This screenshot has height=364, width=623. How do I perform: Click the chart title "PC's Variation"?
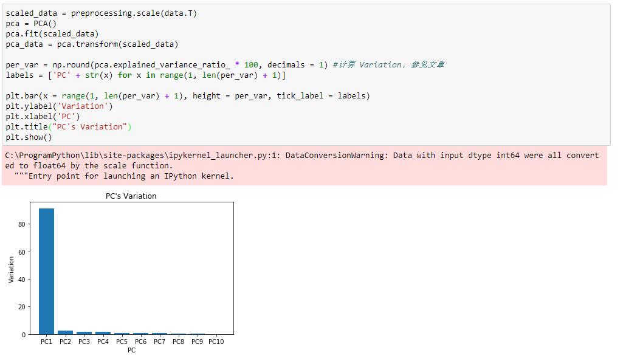click(x=131, y=196)
